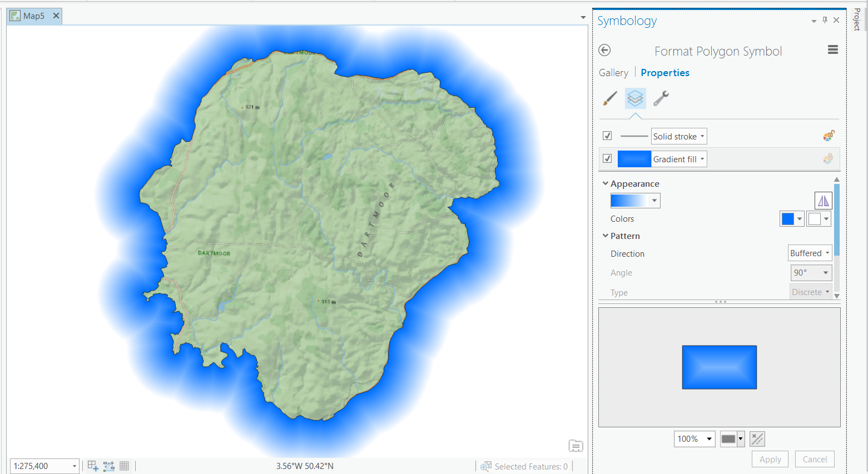
Task: Select the Solid stroke line preview
Action: click(x=634, y=136)
